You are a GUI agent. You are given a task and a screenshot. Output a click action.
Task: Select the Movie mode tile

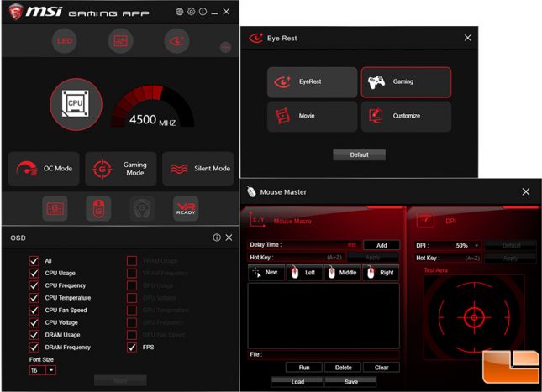tap(312, 116)
